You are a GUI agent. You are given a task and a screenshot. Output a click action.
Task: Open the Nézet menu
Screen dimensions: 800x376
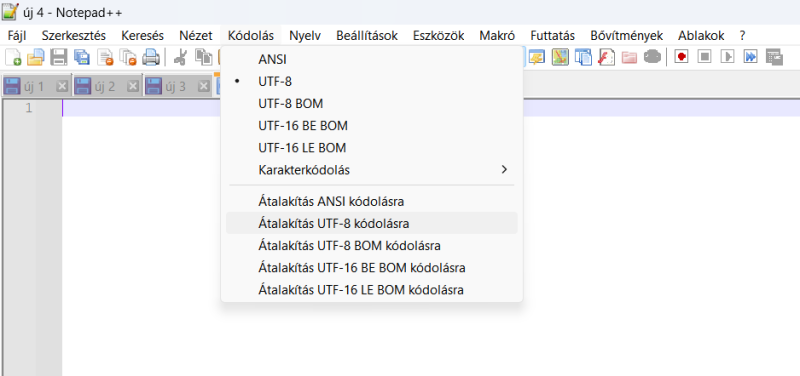click(196, 36)
